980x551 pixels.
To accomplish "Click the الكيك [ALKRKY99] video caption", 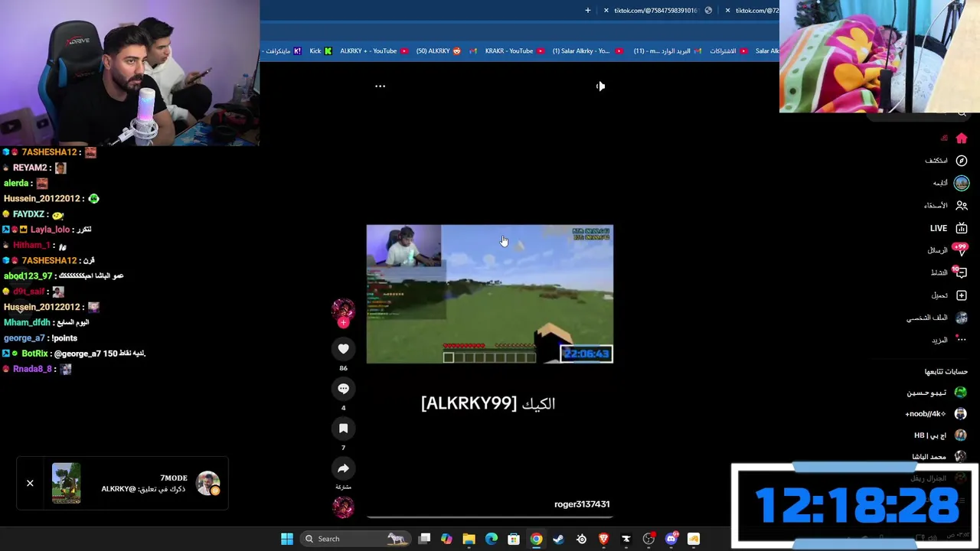I will pyautogui.click(x=488, y=403).
